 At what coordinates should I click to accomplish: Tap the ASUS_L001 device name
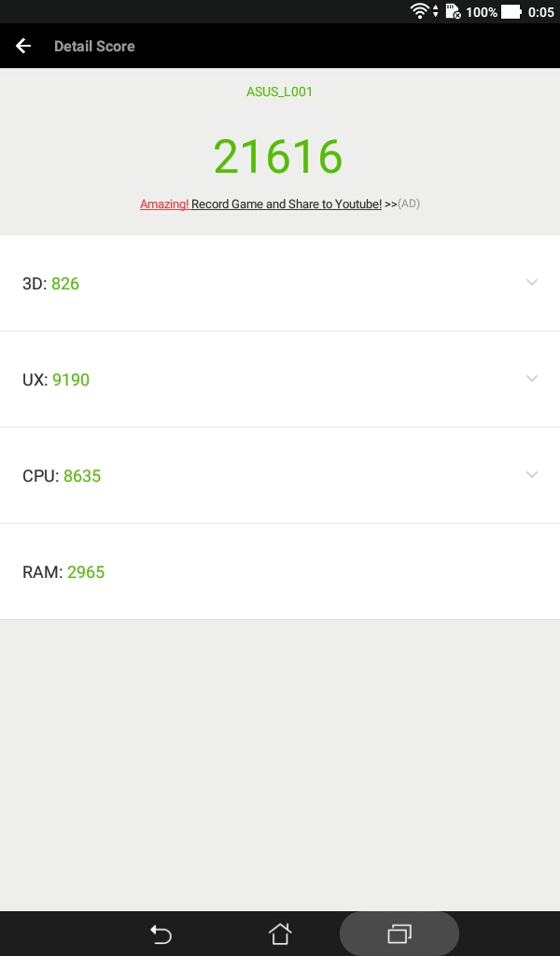pos(279,92)
